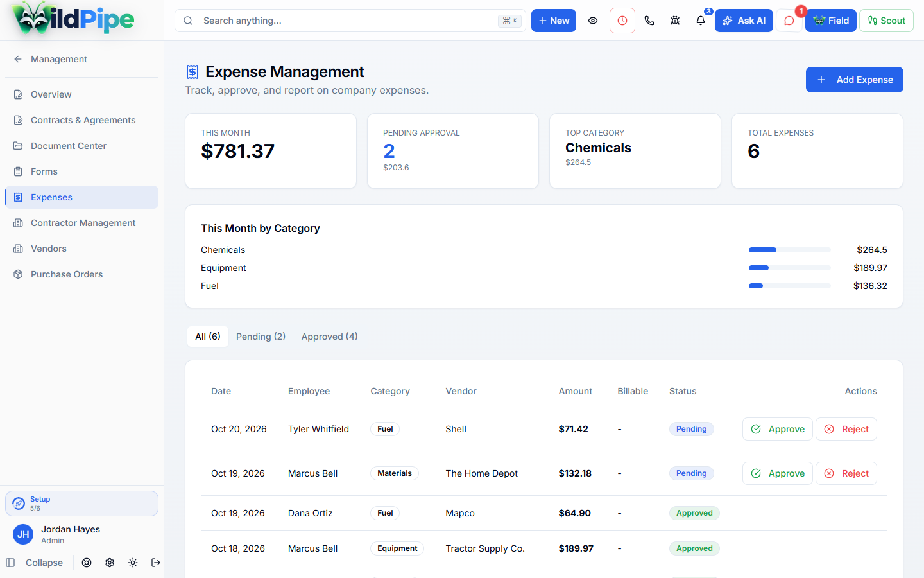Click the Fuel category progress bar

(x=790, y=286)
